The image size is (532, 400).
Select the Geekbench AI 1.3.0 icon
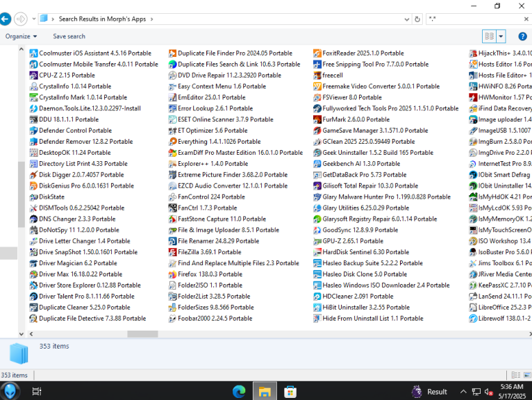(x=317, y=164)
